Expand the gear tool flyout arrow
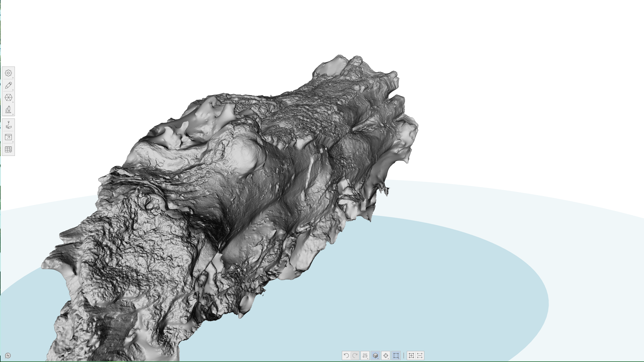Viewport: 644px width, 362px height. tap(13, 78)
